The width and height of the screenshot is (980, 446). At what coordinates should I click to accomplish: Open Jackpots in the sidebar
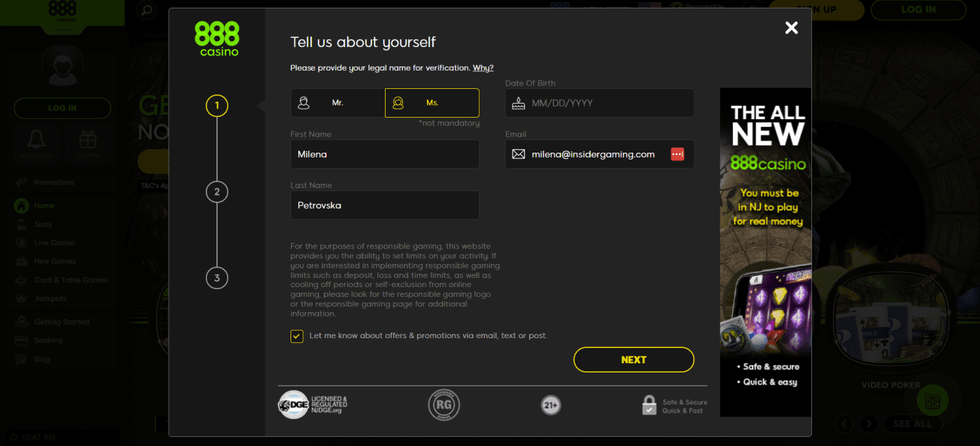(50, 299)
